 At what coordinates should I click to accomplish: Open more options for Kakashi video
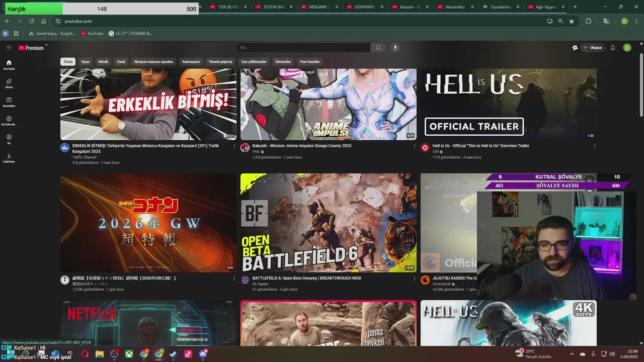pos(415,146)
